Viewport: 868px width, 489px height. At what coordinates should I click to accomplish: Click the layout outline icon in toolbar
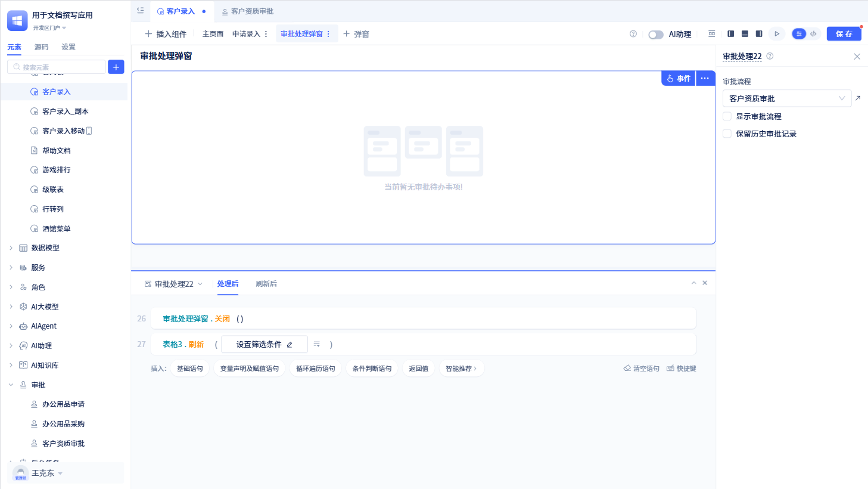[x=711, y=34]
